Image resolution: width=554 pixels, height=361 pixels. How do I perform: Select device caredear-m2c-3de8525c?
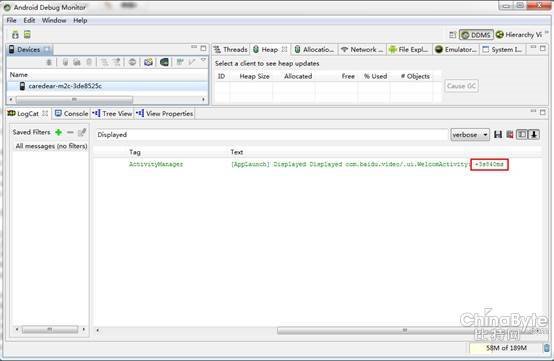[107, 86]
